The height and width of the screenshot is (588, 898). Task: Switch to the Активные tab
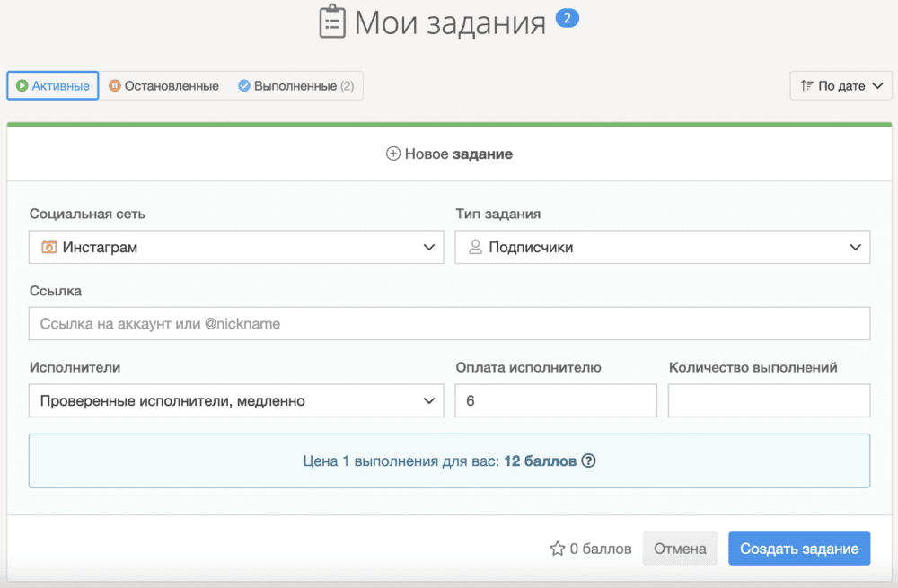(53, 86)
